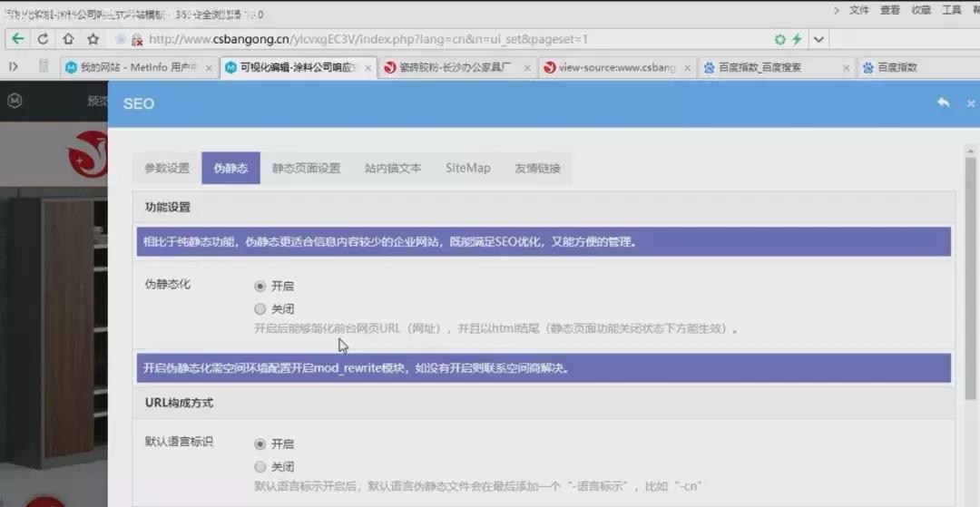The width and height of the screenshot is (980, 507).
Task: Click the red site logo behind panel
Action: (88, 154)
